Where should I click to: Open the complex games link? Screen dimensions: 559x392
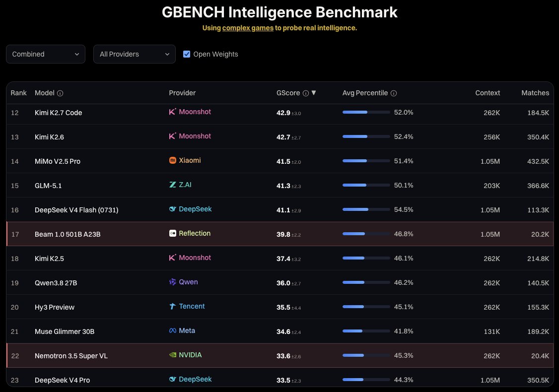tap(248, 28)
